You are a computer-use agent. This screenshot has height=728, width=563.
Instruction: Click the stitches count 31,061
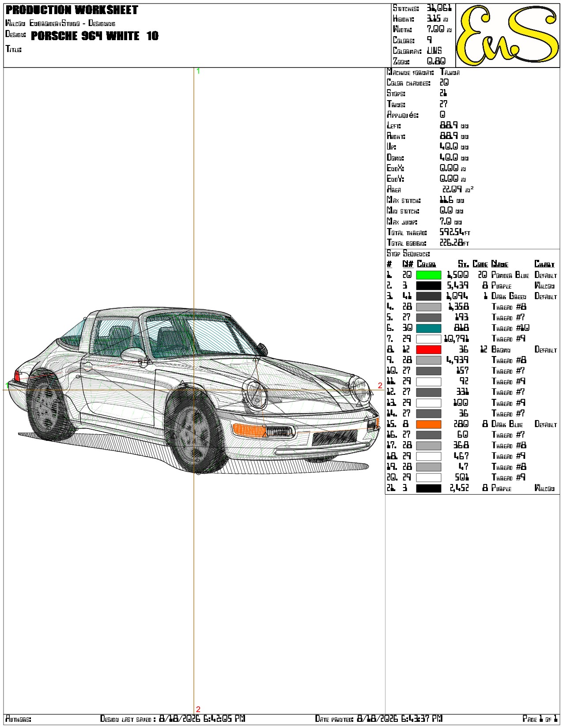click(x=439, y=8)
